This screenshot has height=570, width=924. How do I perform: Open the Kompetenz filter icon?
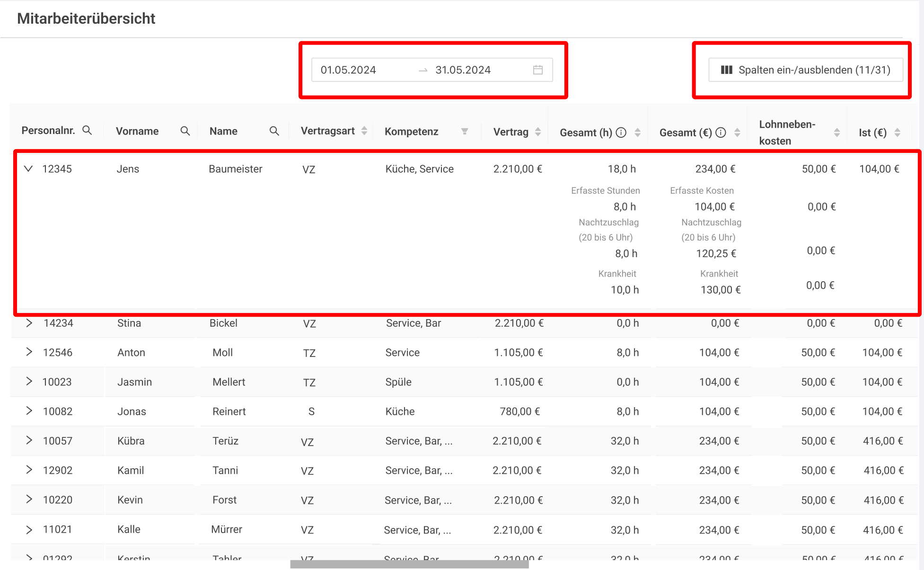pos(465,132)
